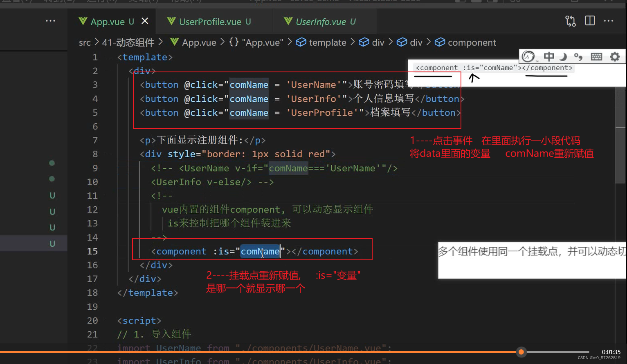Click the Vue logo icon on UserInfo.vue tab

[288, 21]
